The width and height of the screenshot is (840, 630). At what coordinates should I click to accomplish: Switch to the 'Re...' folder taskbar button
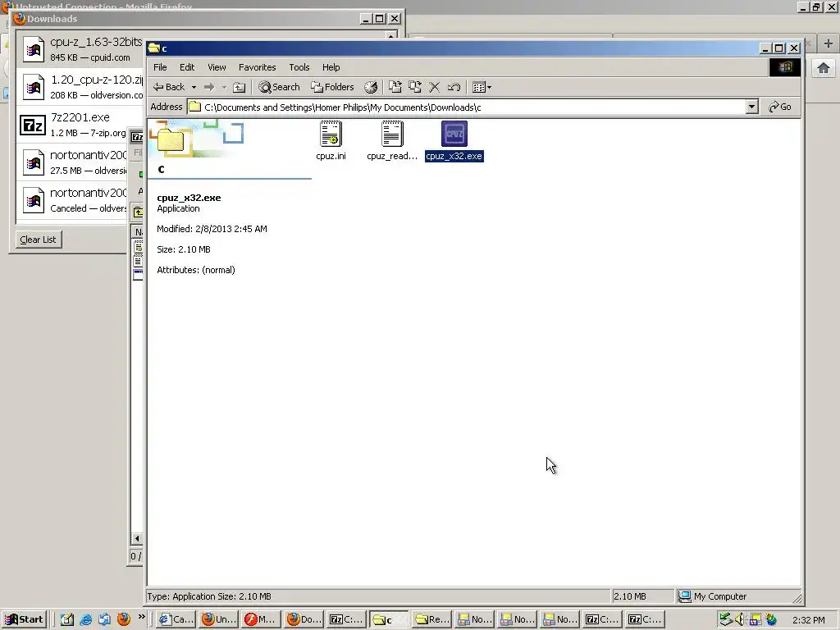pyautogui.click(x=431, y=619)
